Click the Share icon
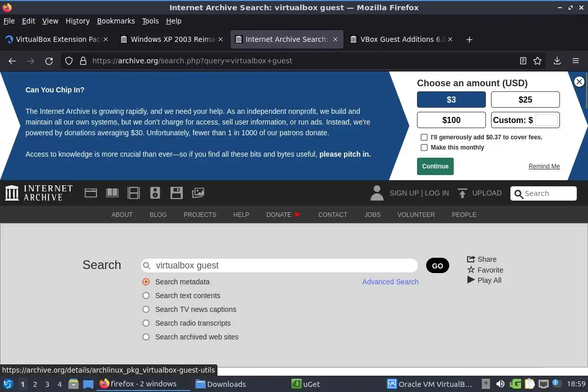The width and height of the screenshot is (588, 392). 471,259
